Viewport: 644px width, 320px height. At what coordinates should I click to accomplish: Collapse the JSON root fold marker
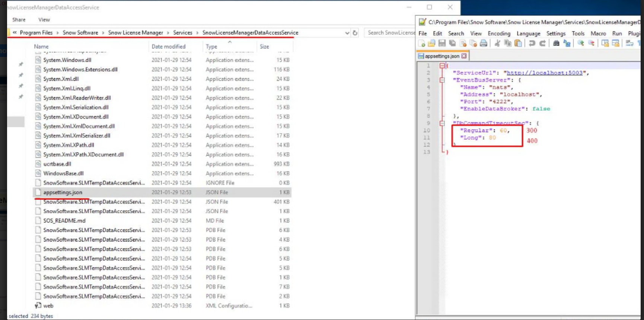pyautogui.click(x=442, y=65)
